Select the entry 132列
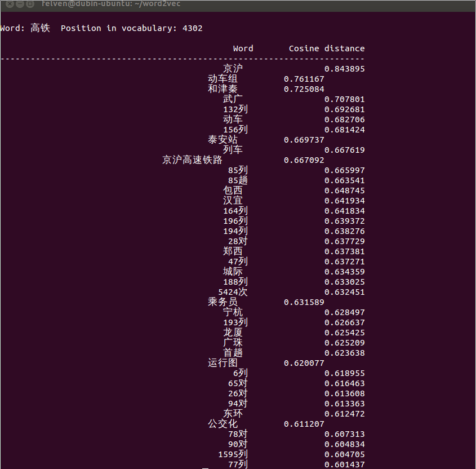 coord(235,109)
